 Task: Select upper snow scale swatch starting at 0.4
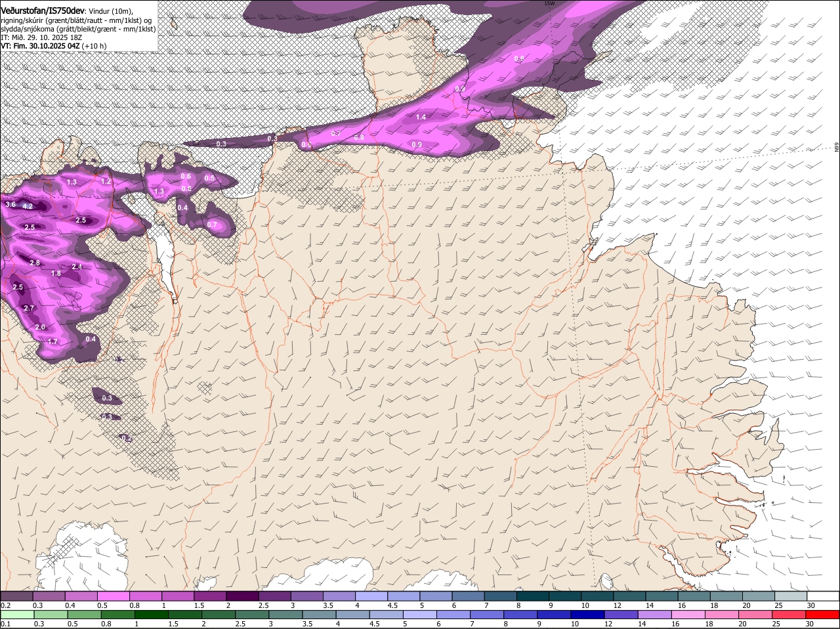click(81, 596)
